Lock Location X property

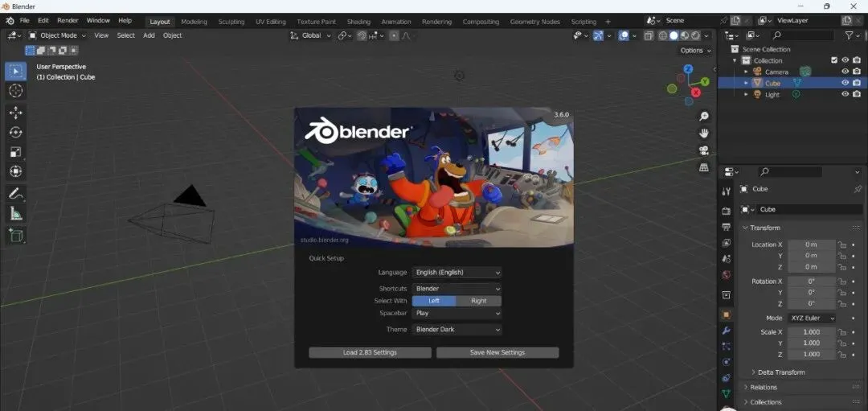click(841, 245)
